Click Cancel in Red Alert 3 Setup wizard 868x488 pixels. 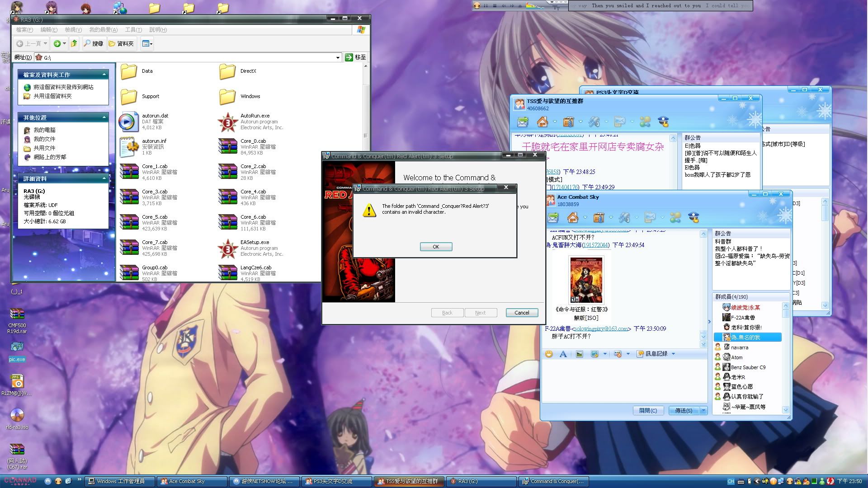[521, 313]
